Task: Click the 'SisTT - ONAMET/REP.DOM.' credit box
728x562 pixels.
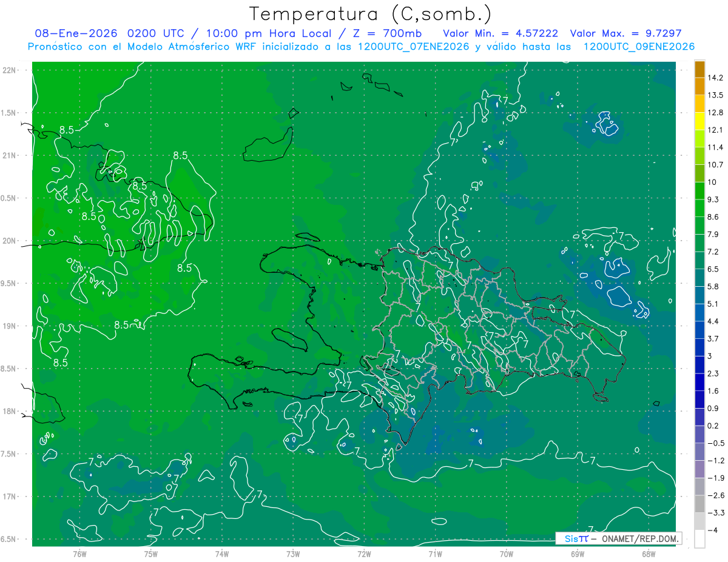Action: tap(619, 538)
